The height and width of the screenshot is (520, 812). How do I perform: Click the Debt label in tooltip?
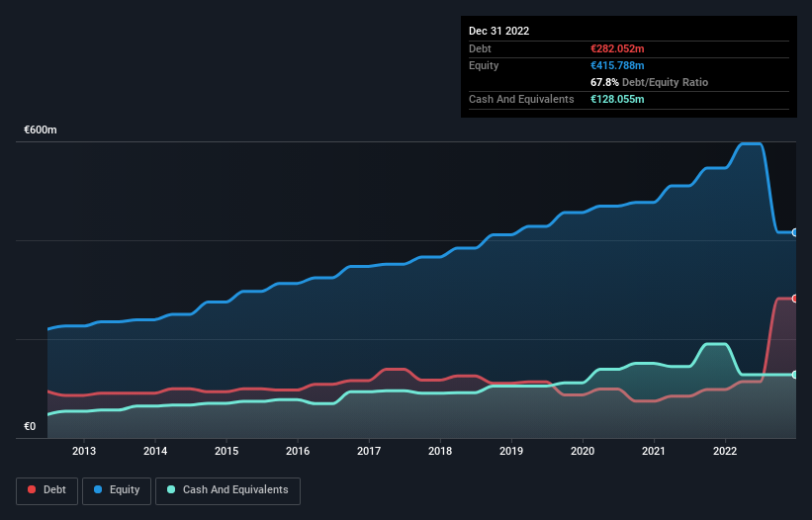coord(480,48)
